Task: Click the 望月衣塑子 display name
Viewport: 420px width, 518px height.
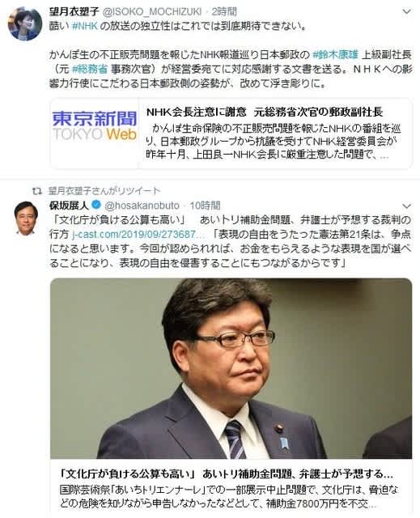Action: [74, 11]
